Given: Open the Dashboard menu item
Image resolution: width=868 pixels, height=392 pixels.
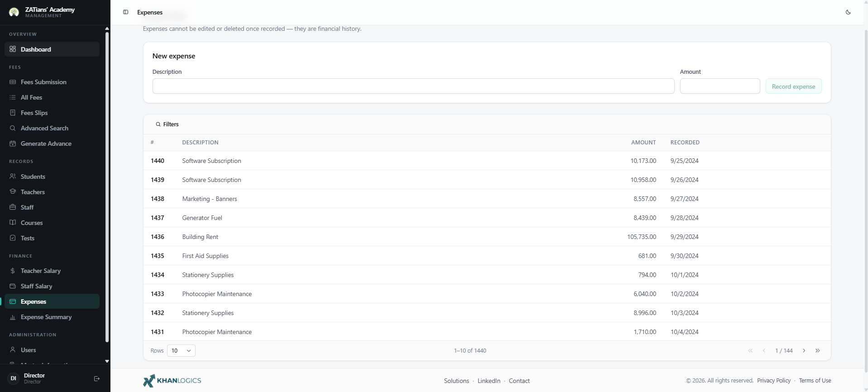Looking at the screenshot, I should point(52,49).
